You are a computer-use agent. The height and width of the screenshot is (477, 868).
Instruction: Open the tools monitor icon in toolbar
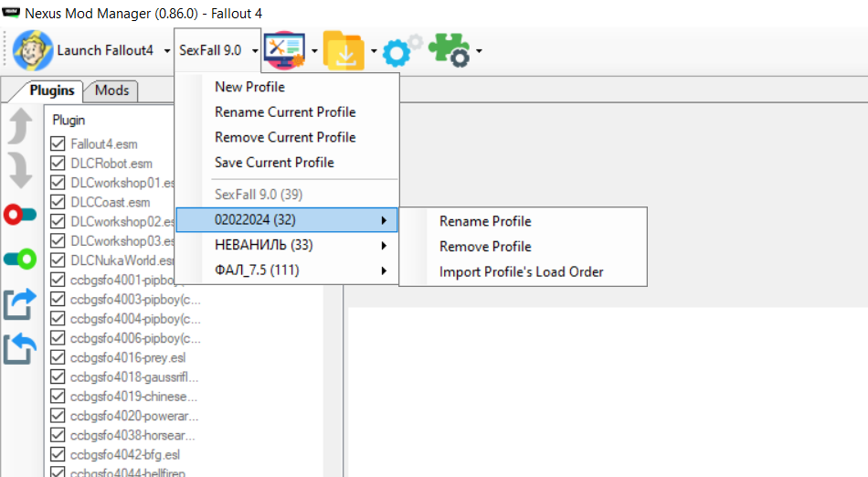[283, 50]
